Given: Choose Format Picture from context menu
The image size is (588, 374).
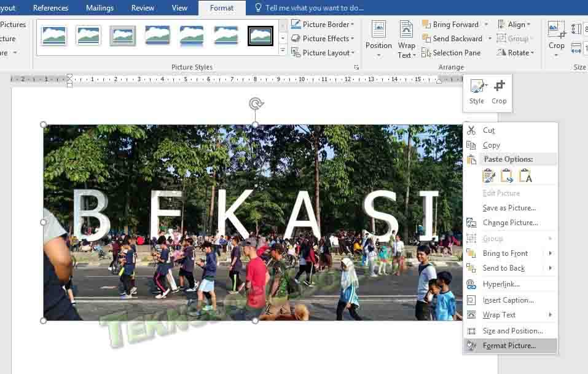Looking at the screenshot, I should pyautogui.click(x=511, y=346).
